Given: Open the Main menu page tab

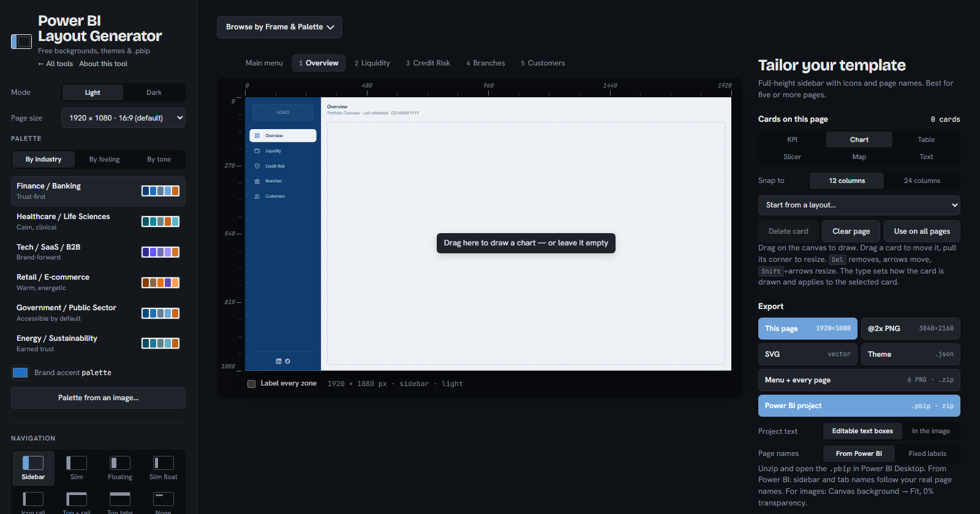Looking at the screenshot, I should [264, 63].
